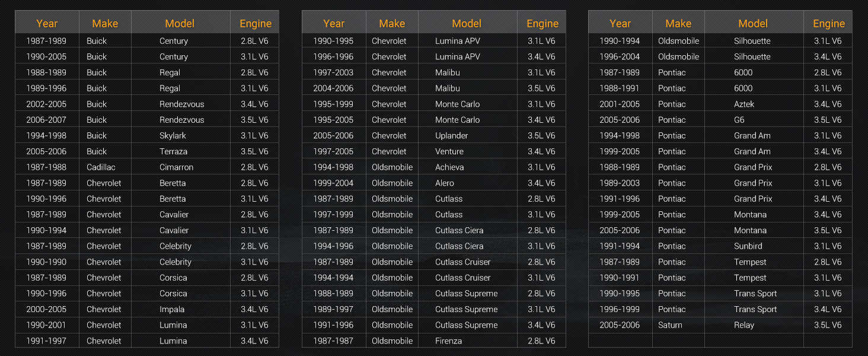Select the 2000-2005 year cell
This screenshot has height=356, width=868.
coord(47,309)
